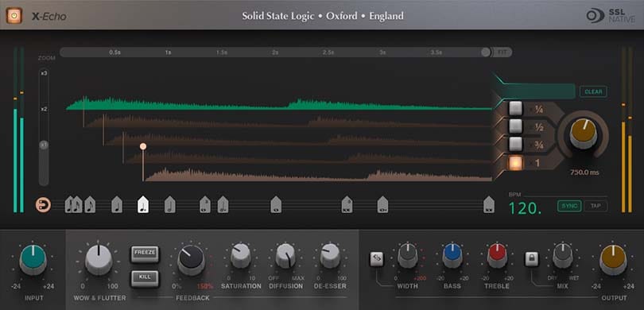
Task: Select the eighth note delay marker
Action: coord(90,204)
